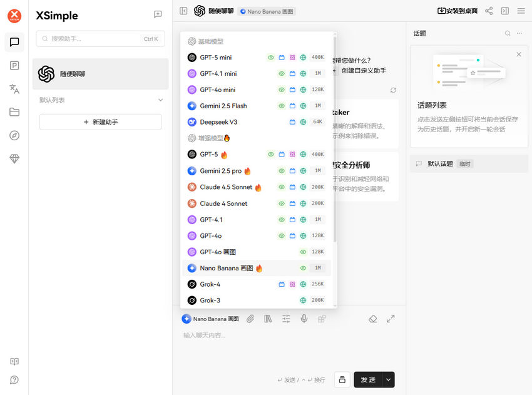Click the paperclip attachment icon
This screenshot has width=532, height=395.
click(x=250, y=319)
